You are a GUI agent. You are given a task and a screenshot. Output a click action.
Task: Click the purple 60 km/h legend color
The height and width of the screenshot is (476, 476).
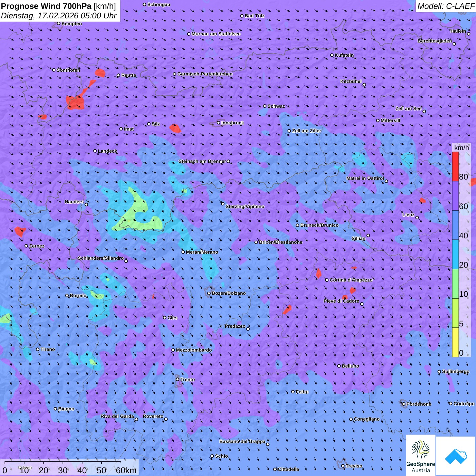click(455, 196)
